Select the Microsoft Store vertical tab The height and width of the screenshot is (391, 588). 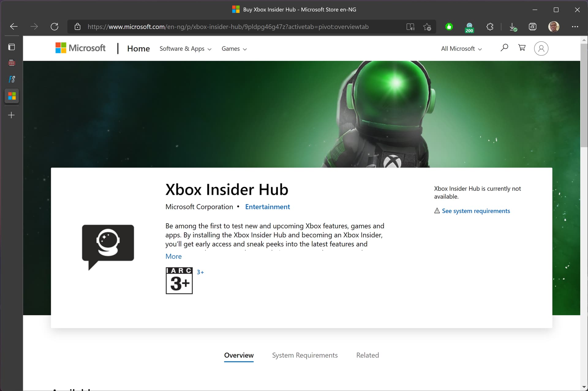12,96
